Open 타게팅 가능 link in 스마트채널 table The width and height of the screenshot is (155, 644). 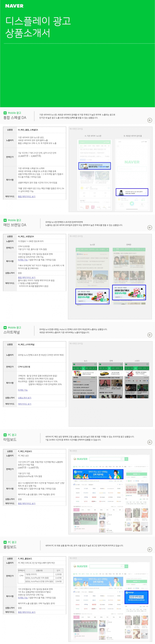pyautogui.click(x=23, y=390)
